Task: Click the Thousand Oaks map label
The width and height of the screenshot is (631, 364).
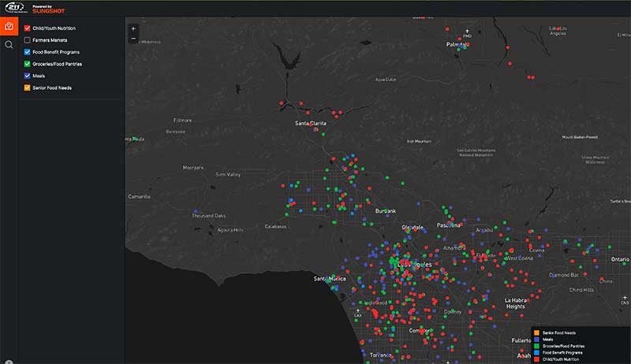Action: [208, 216]
